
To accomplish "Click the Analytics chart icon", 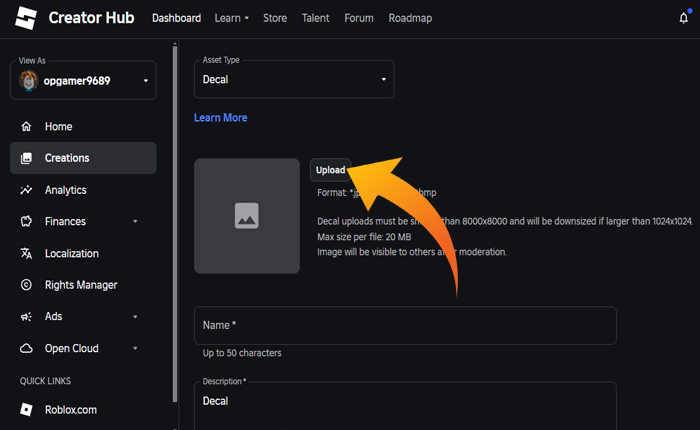I will 26,190.
